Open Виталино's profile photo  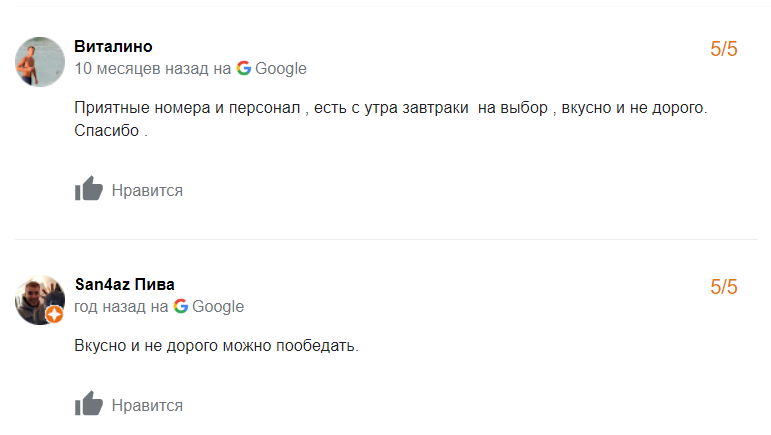tap(40, 62)
